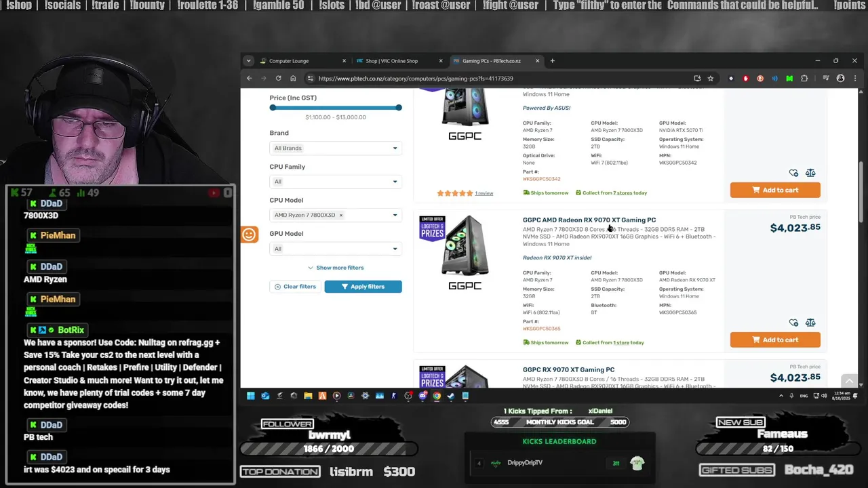Open GGPC AMD Radeon RX 9070 XT Gaming PC
Image resolution: width=868 pixels, height=488 pixels.
tap(589, 220)
